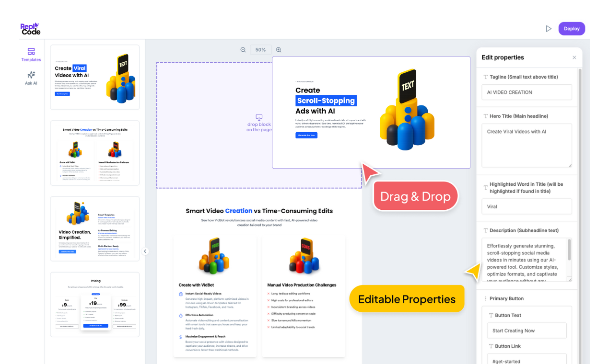Click the X beside Long, tedious editing workflows

269,294
